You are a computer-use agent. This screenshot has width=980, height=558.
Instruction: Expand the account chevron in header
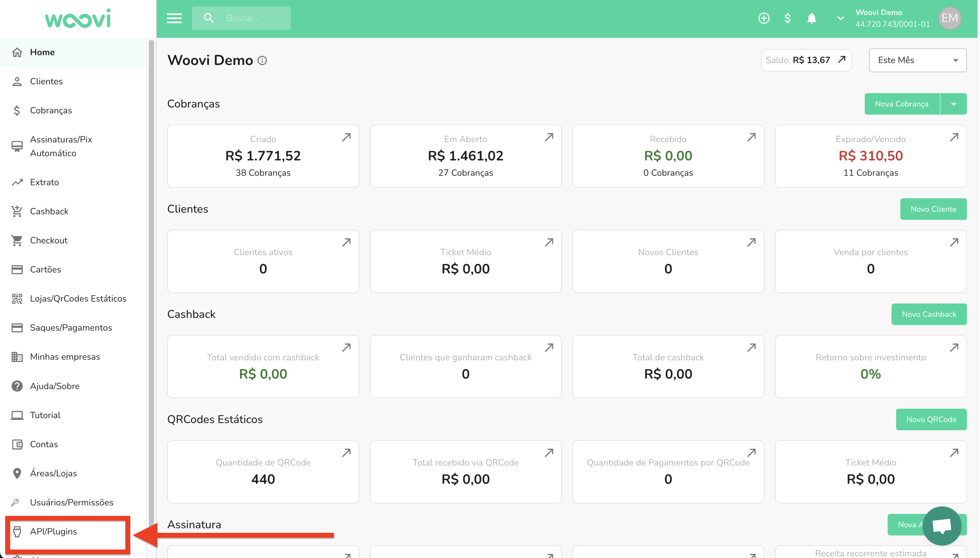point(840,18)
